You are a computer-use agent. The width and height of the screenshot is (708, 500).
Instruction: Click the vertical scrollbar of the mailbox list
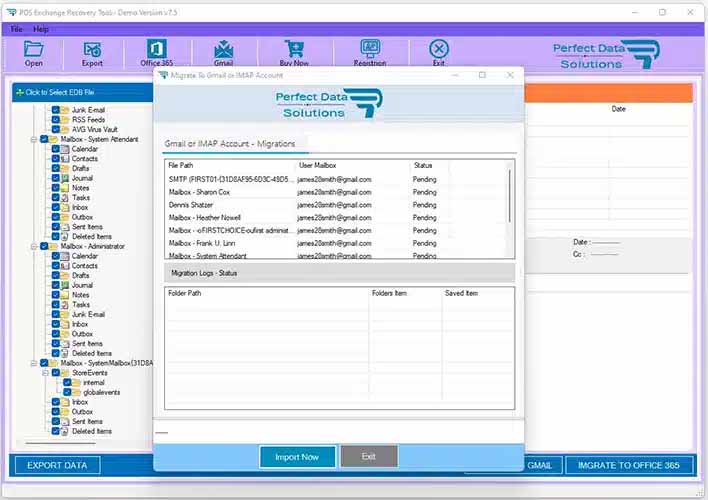510,196
